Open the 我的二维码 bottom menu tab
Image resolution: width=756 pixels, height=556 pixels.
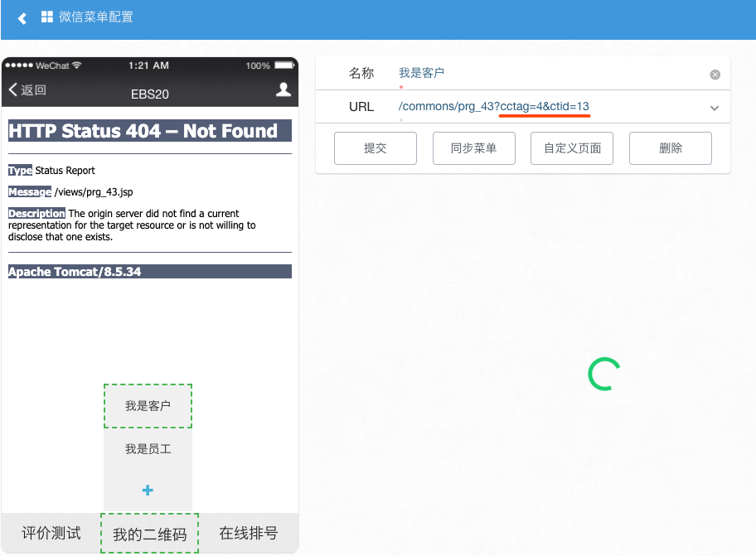pyautogui.click(x=149, y=534)
